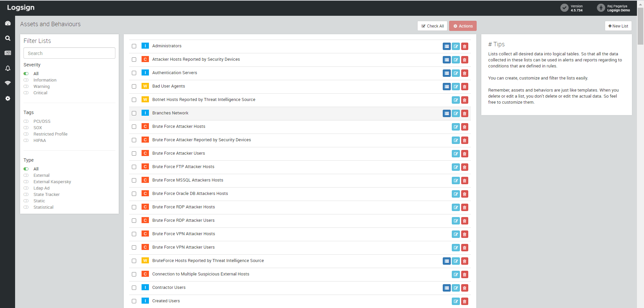Delete the Brute Force FTP Attacker Hosts list
Image resolution: width=644 pixels, height=308 pixels.
point(465,167)
